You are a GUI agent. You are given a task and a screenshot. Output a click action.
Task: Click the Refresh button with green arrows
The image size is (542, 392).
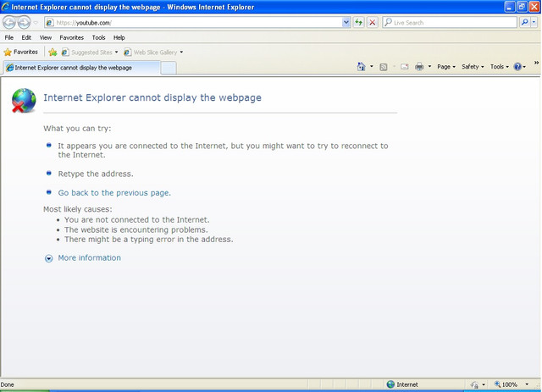[x=358, y=23]
